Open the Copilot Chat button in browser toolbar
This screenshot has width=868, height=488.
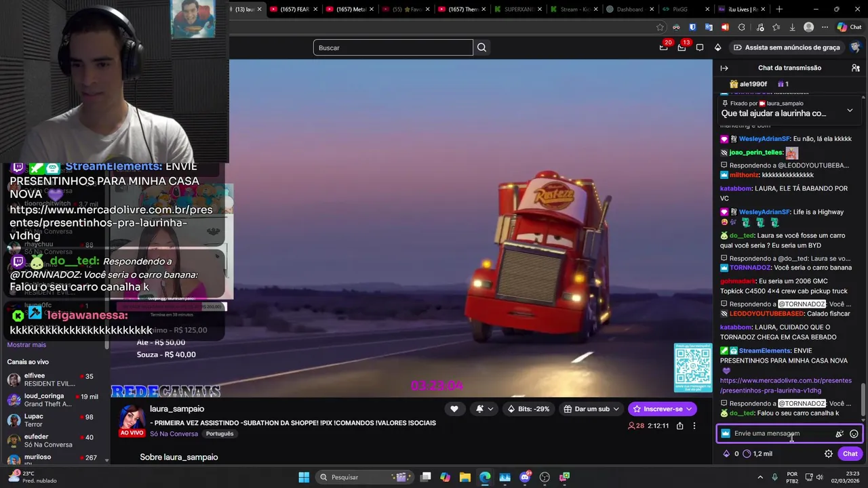coord(850,27)
